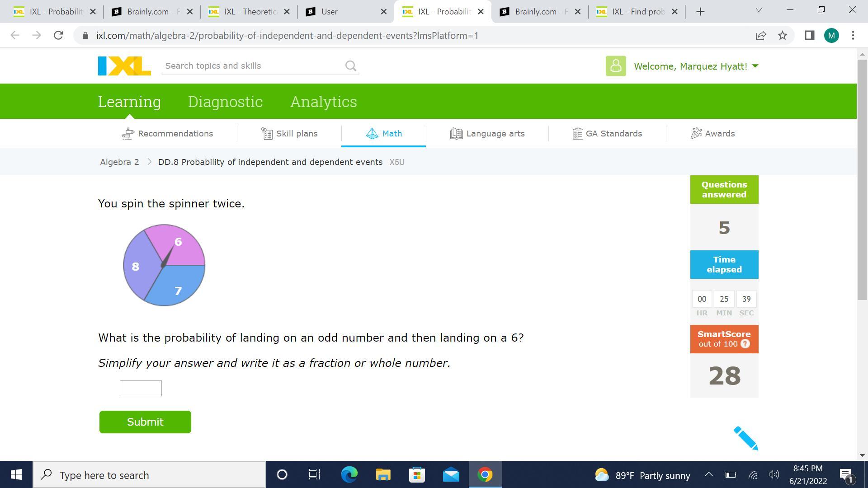This screenshot has height=488, width=868.
Task: Click the search magnifier icon
Action: (351, 66)
